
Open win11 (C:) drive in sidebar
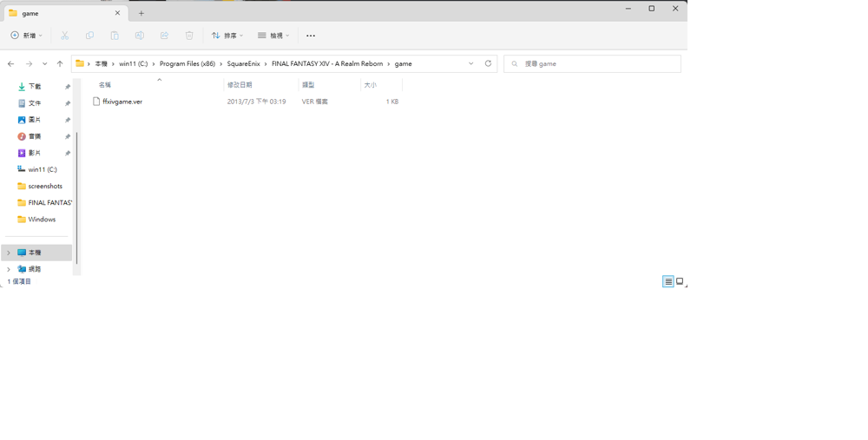(37, 169)
